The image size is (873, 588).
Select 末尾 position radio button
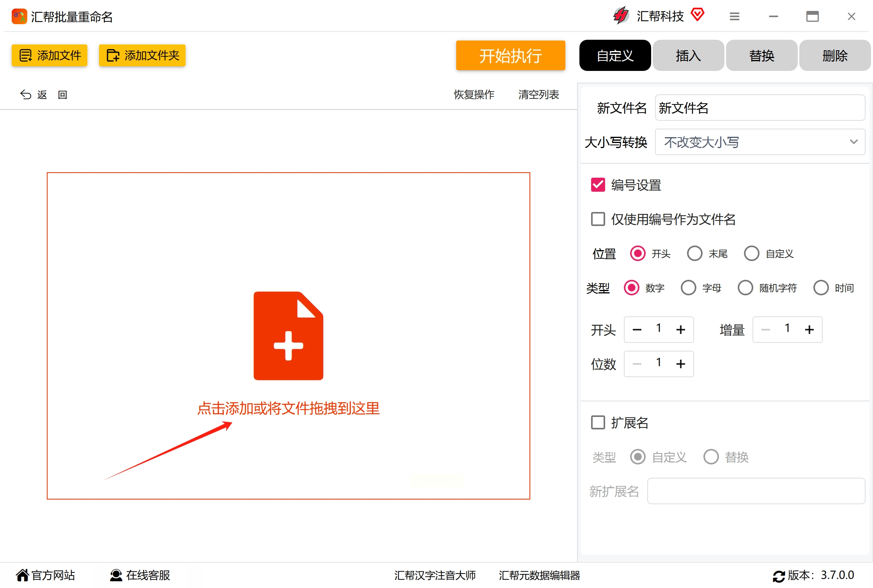coord(694,254)
